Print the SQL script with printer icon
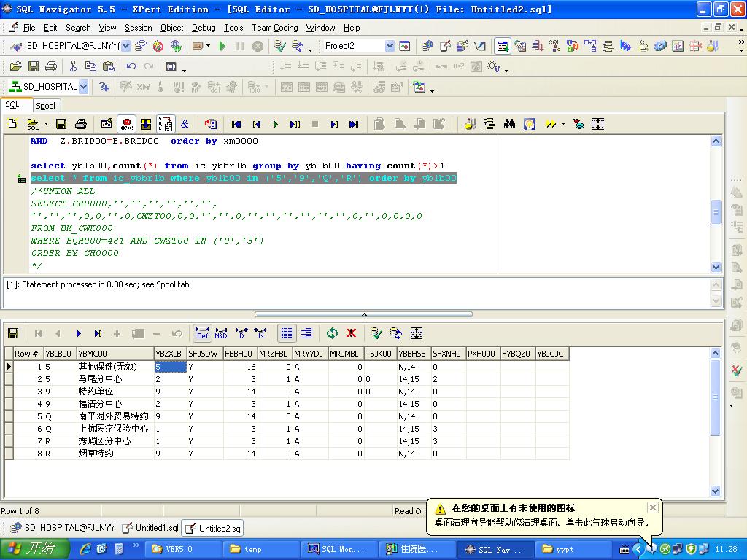The image size is (747, 560). coord(80,124)
